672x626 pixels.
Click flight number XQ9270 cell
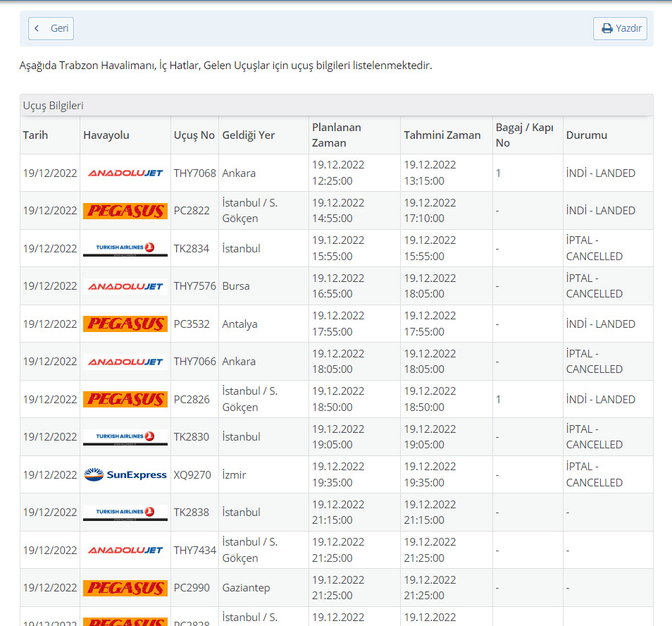(192, 474)
